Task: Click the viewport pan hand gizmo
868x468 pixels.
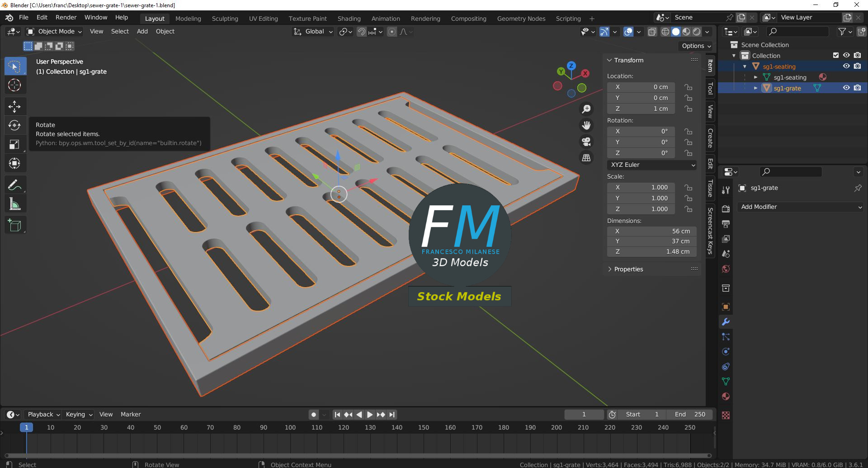Action: point(586,125)
